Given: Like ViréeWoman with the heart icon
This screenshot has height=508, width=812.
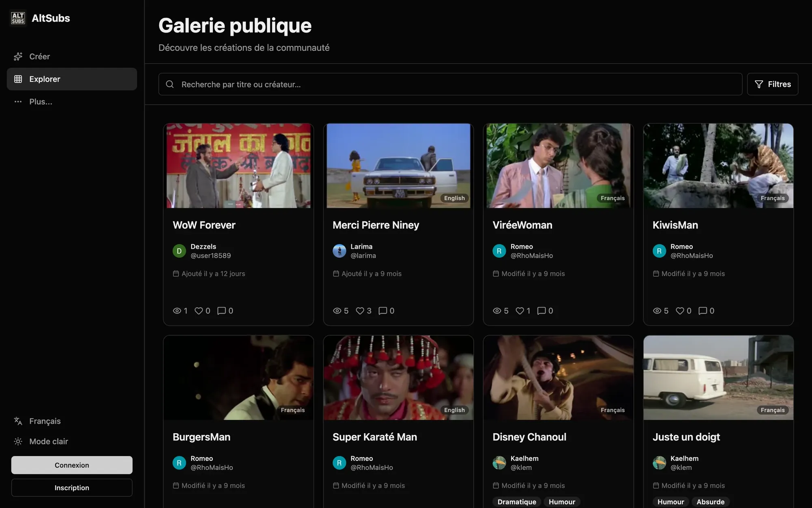Looking at the screenshot, I should (520, 311).
